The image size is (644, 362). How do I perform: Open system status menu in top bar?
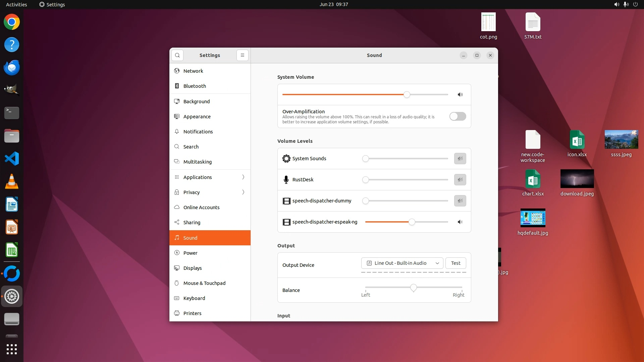(x=626, y=4)
